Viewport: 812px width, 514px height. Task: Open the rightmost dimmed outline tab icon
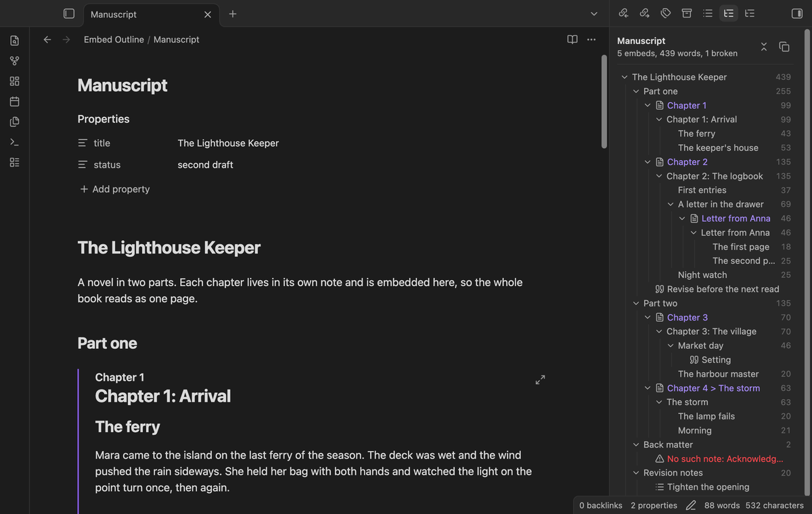click(750, 14)
